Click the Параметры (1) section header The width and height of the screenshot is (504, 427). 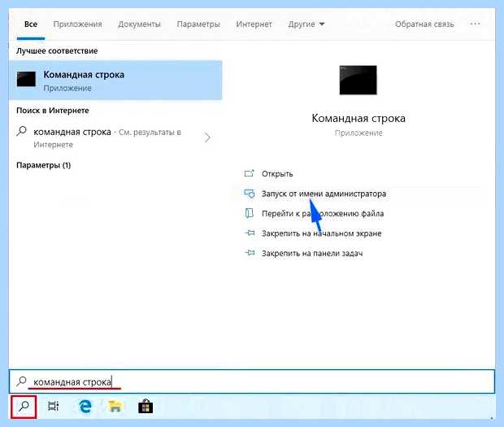tap(43, 165)
